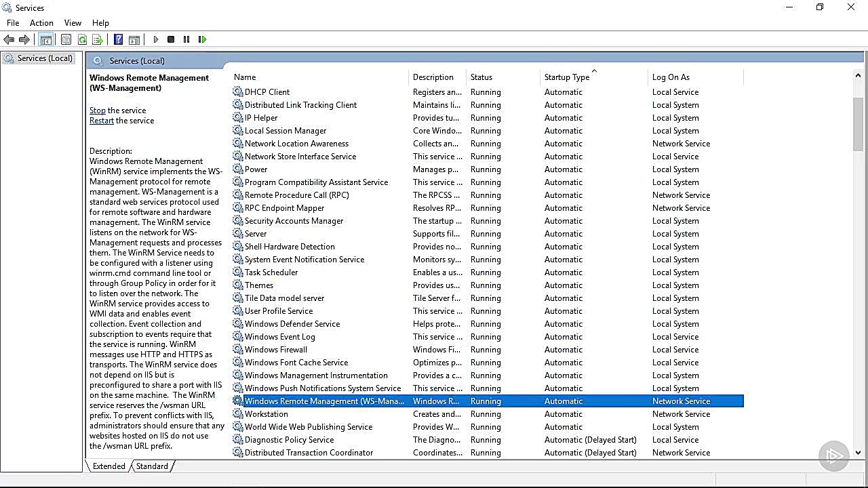This screenshot has height=488, width=868.
Task: Select the highlighted Windows Remote Management row
Action: [x=487, y=401]
